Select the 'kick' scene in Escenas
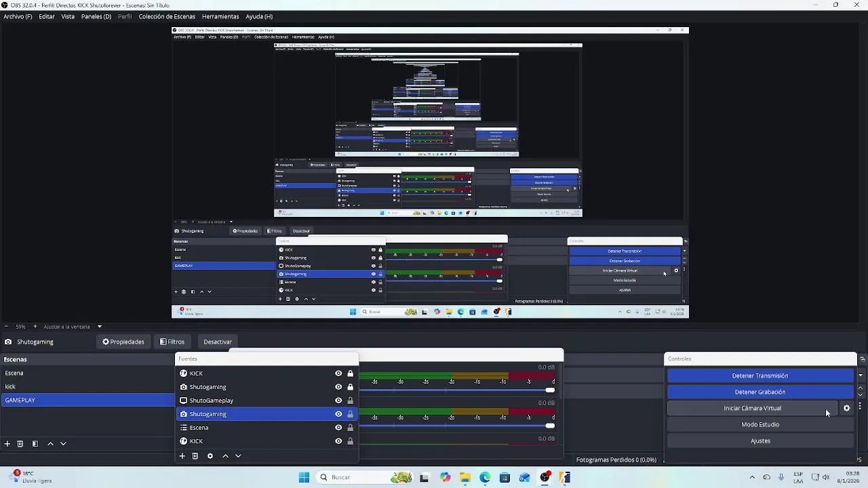868x488 pixels. click(87, 386)
